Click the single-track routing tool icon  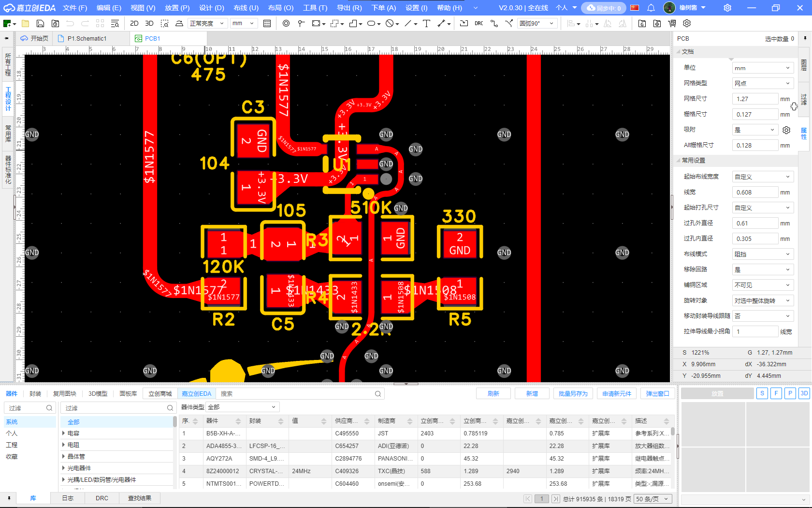point(494,23)
